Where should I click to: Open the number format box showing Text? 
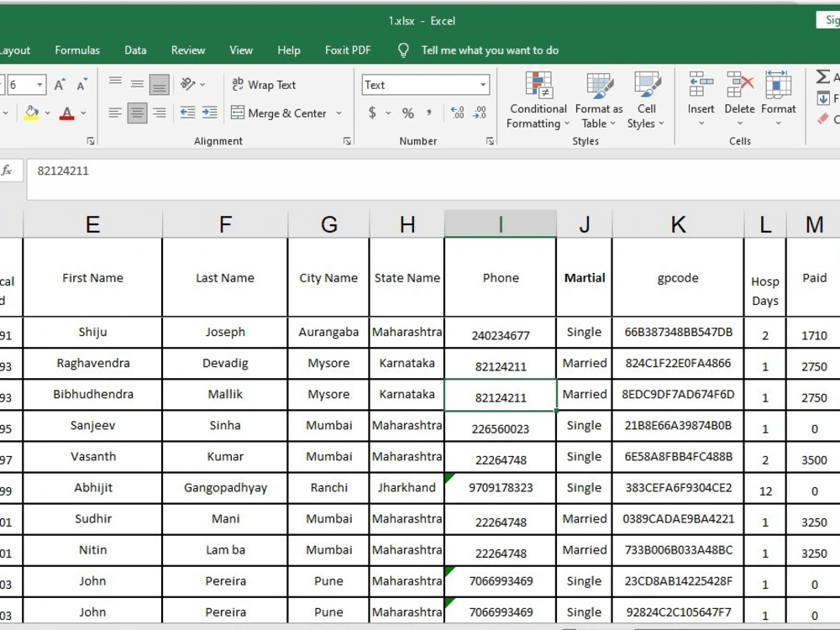tap(425, 85)
